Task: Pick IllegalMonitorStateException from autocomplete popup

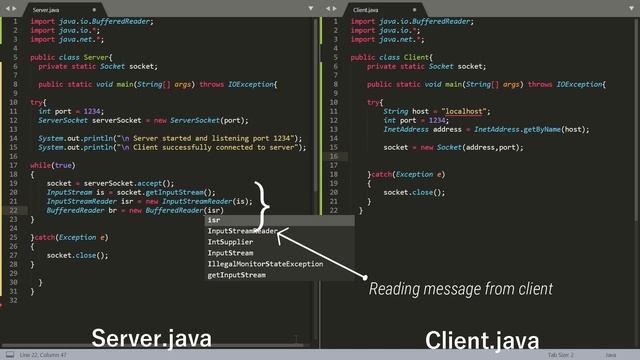Action: coord(280,264)
